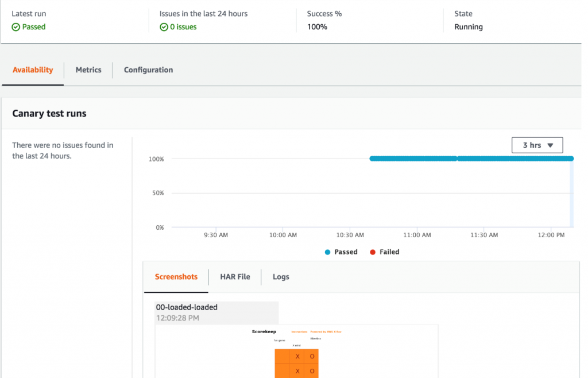This screenshot has width=588, height=378.
Task: Open the Logs tab
Action: coord(281,277)
